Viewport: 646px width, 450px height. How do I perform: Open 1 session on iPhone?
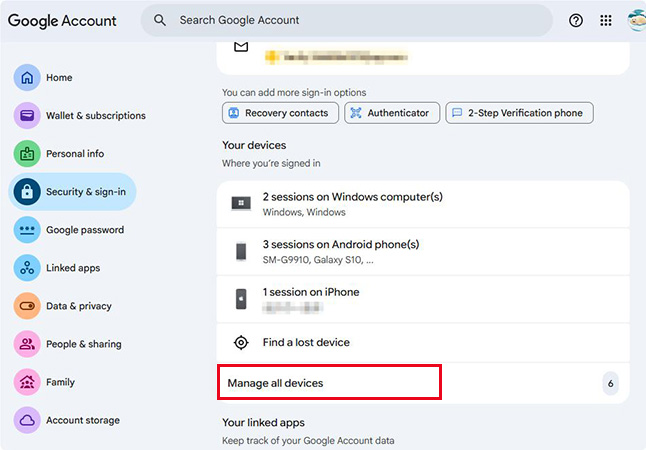[x=423, y=299]
